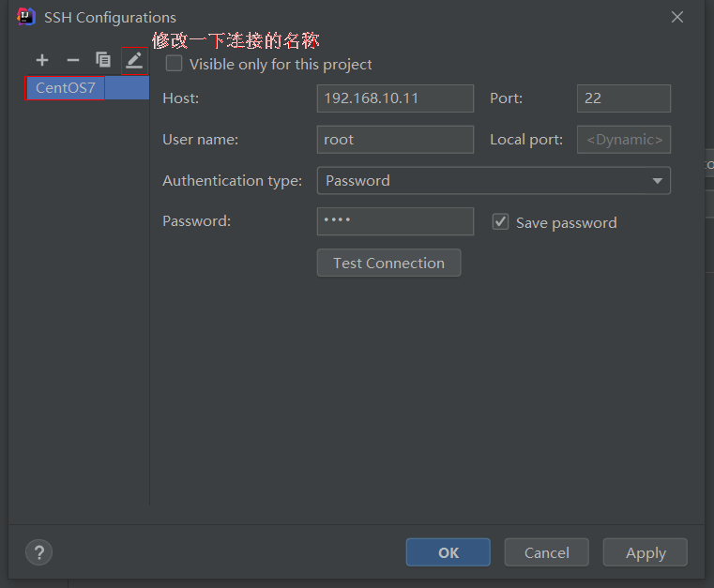Select the User name field containing root
The height and width of the screenshot is (588, 714).
(x=395, y=139)
